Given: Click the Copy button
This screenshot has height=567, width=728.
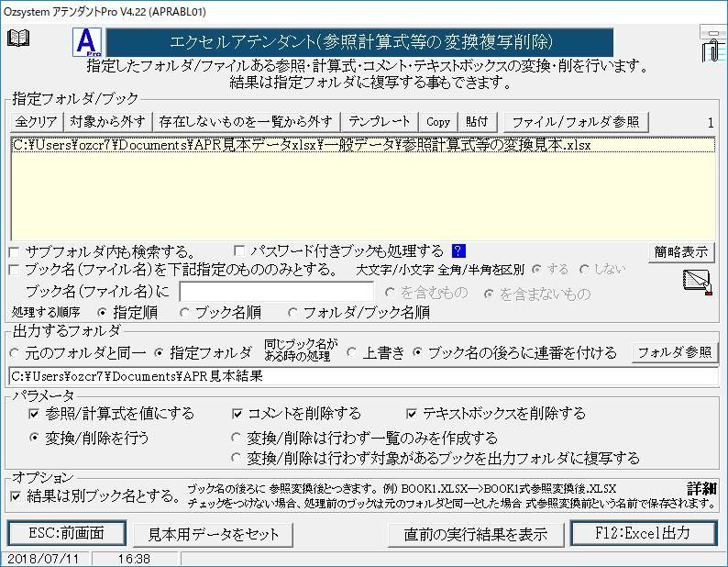Looking at the screenshot, I should click(x=438, y=122).
